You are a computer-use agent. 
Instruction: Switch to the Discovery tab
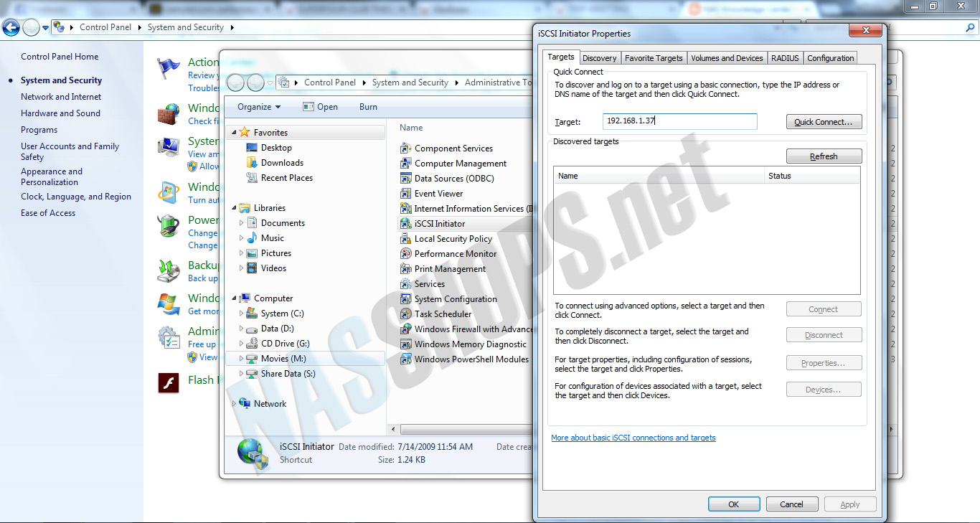pos(599,58)
